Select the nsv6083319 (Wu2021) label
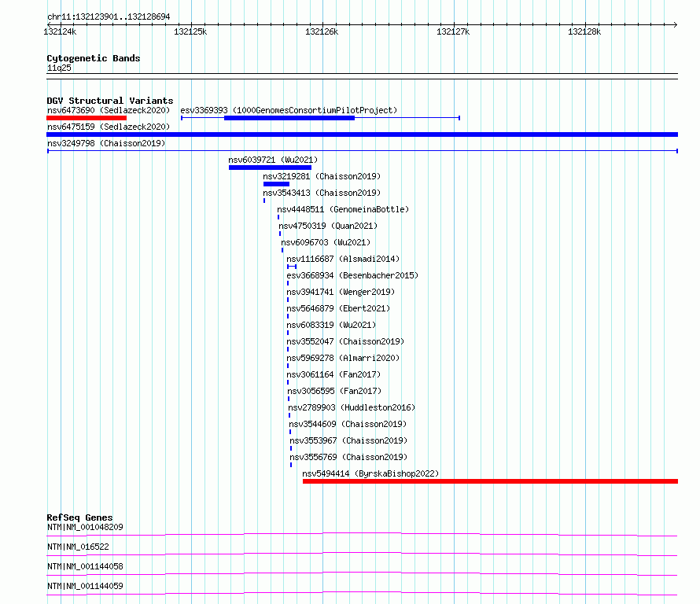 tap(331, 325)
